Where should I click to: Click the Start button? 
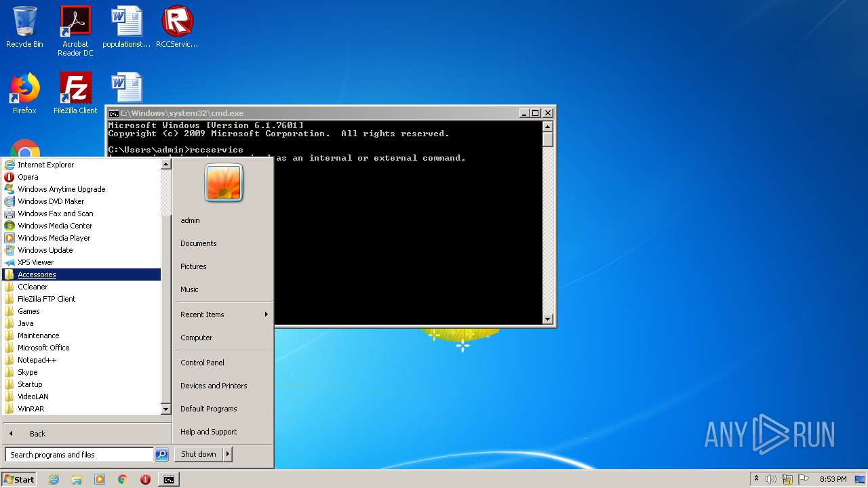point(18,479)
